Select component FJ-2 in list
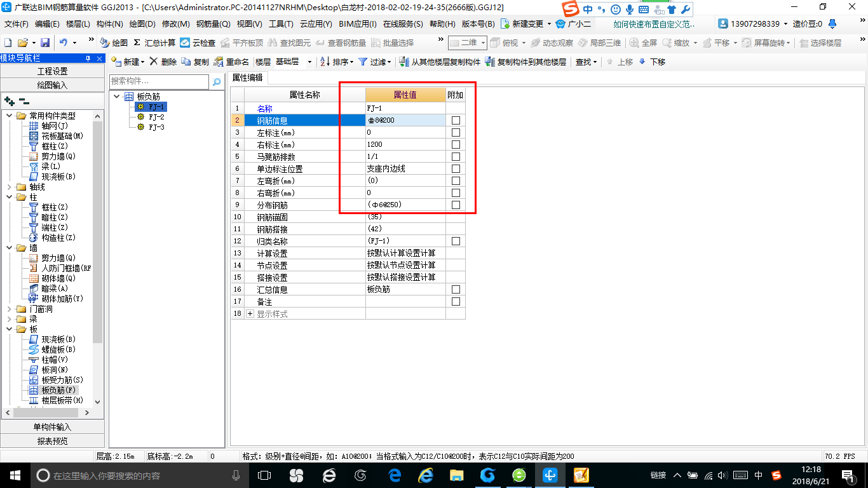Screen dimensions: 868x488 [151, 117]
